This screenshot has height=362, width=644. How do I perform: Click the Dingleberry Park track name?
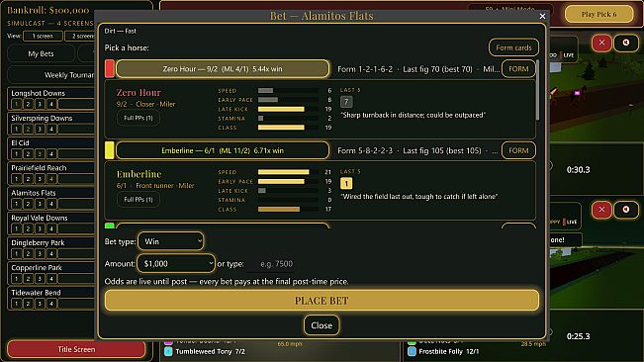[x=38, y=243]
